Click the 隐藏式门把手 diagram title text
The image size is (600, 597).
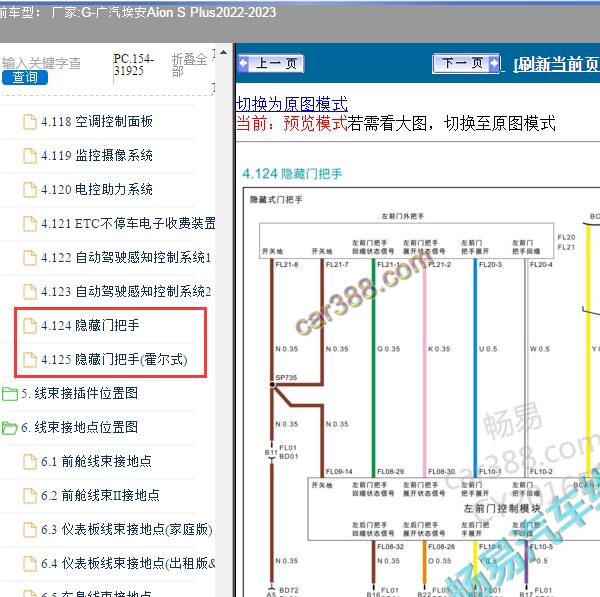click(276, 199)
